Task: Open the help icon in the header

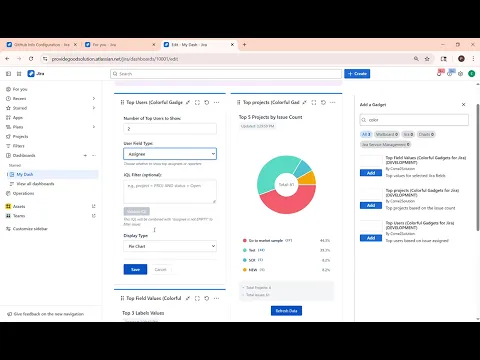Action: (450, 74)
